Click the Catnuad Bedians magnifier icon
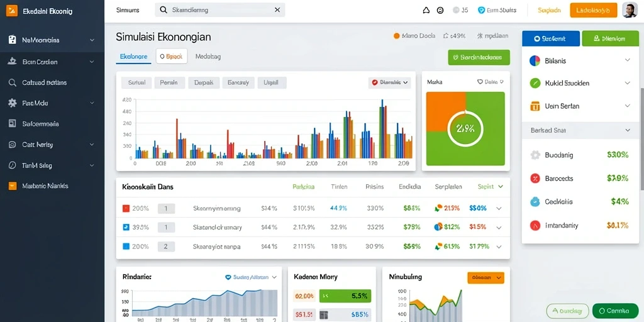 (13, 82)
